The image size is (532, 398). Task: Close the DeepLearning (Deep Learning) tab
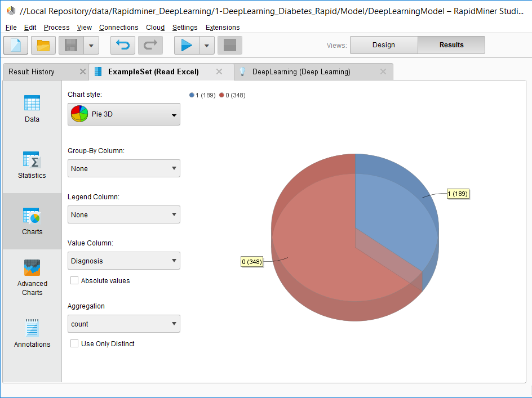[x=383, y=71]
